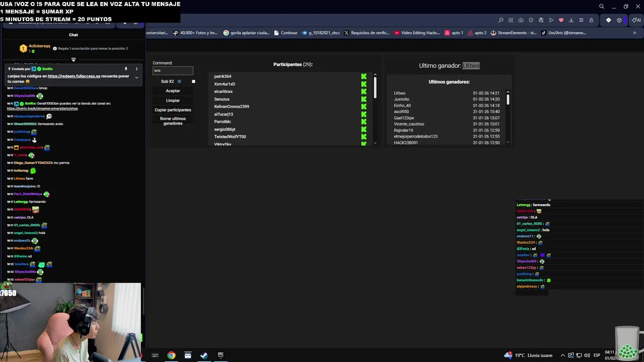
Task: Open the StreamElements bookmark
Action: coord(513,33)
